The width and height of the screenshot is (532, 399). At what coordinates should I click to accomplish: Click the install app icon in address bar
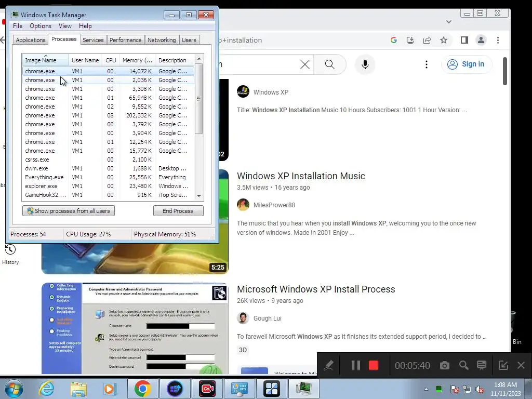[x=410, y=40]
